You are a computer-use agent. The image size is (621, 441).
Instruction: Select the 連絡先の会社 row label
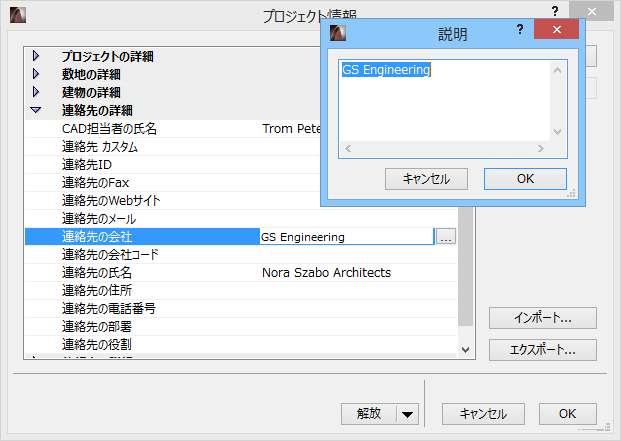click(x=97, y=237)
